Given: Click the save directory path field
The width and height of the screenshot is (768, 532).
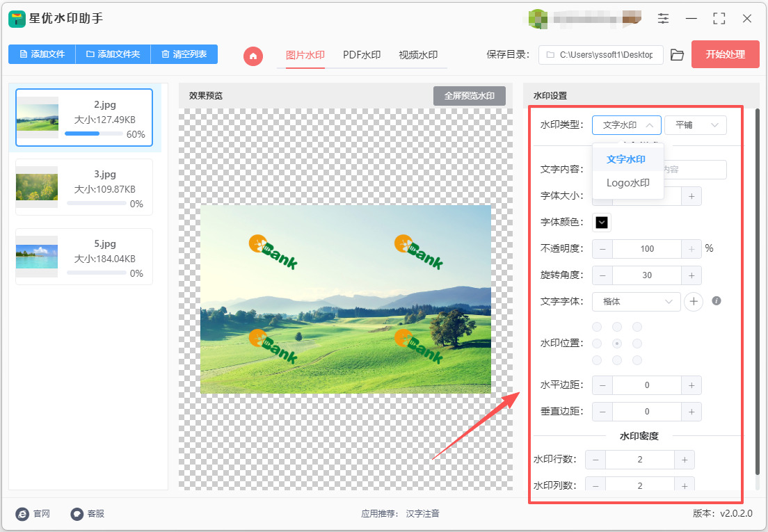Looking at the screenshot, I should pyautogui.click(x=600, y=55).
